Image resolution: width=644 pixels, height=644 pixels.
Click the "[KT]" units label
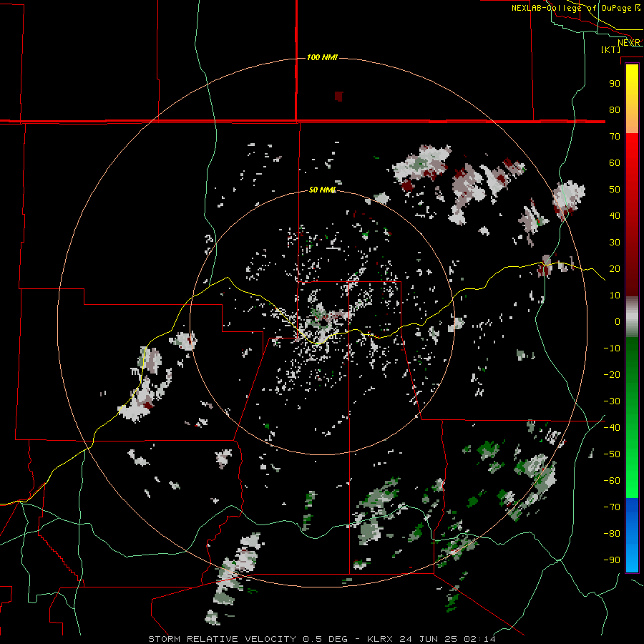tap(611, 49)
